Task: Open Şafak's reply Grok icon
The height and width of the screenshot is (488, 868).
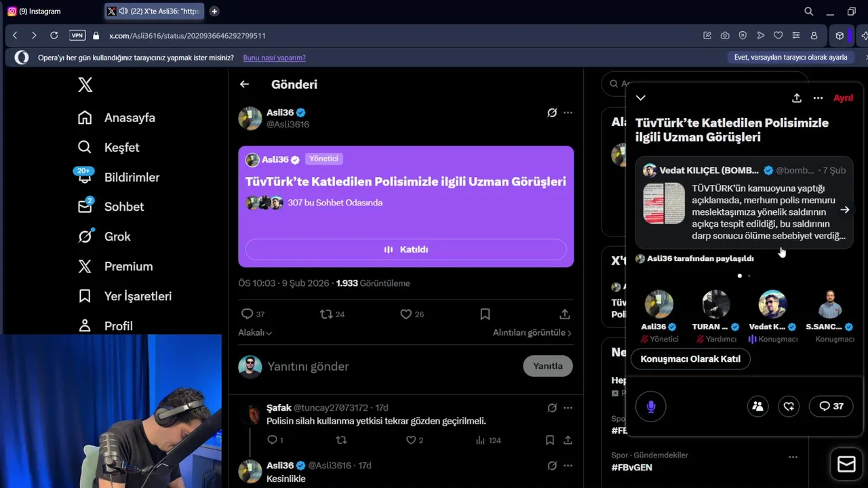Action: 552,408
